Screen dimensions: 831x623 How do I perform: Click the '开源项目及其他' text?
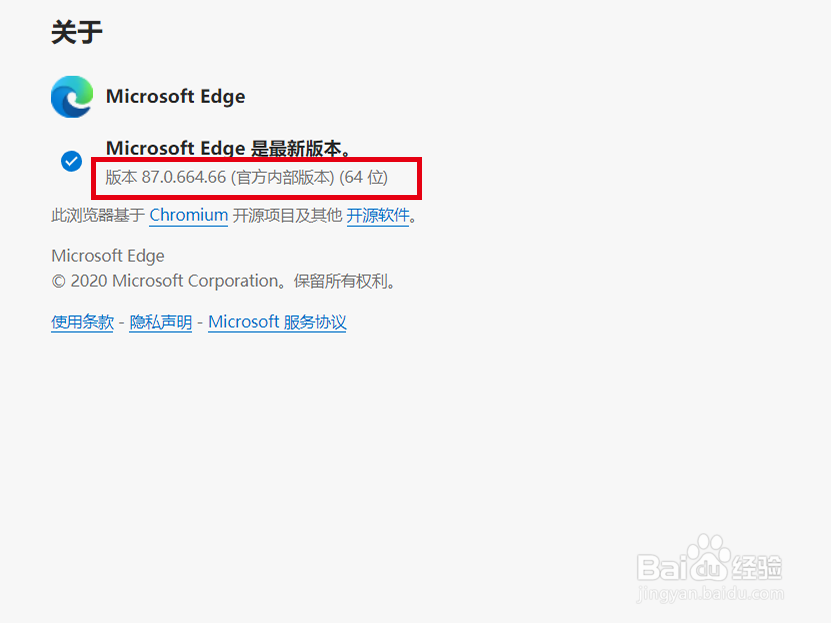click(287, 215)
